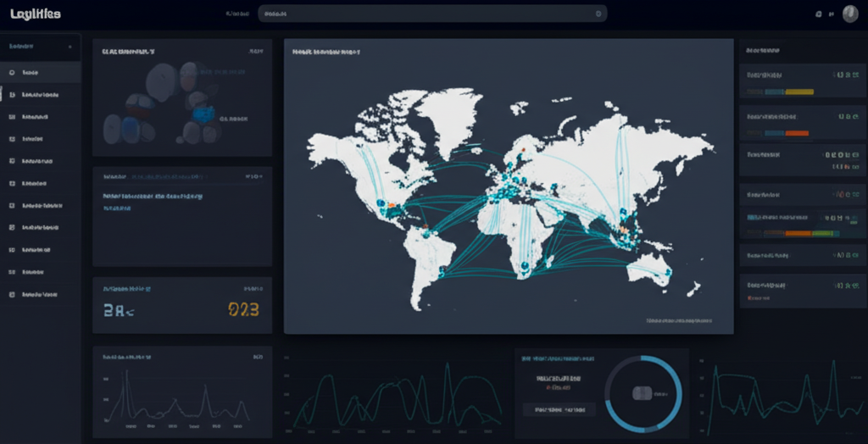The width and height of the screenshot is (868, 444).
Task: Select the highlighted sidebar item with circle icon
Action: pyautogui.click(x=41, y=73)
